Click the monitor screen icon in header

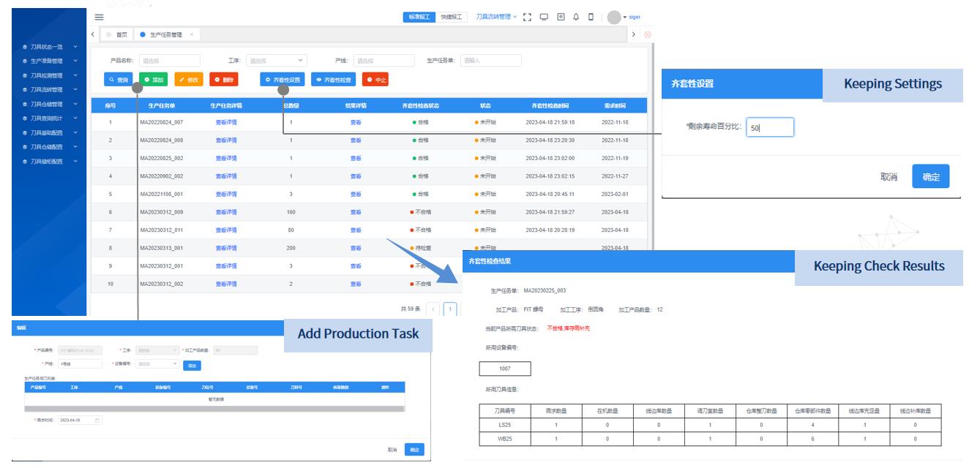[x=544, y=17]
